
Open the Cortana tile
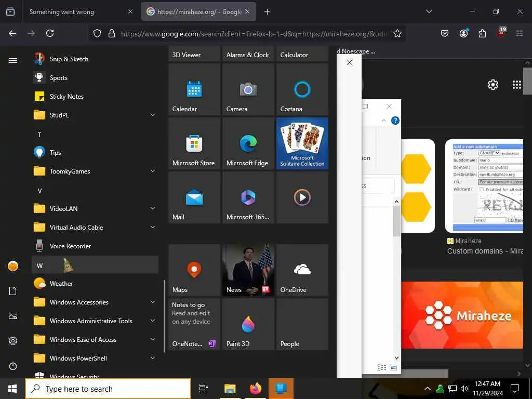click(302, 89)
